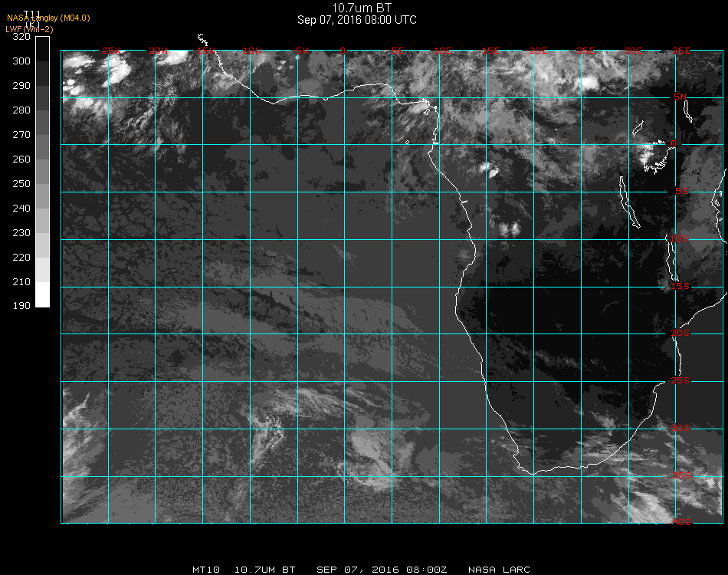Click the 40S latitude label
The width and height of the screenshot is (728, 575).
[x=681, y=523]
